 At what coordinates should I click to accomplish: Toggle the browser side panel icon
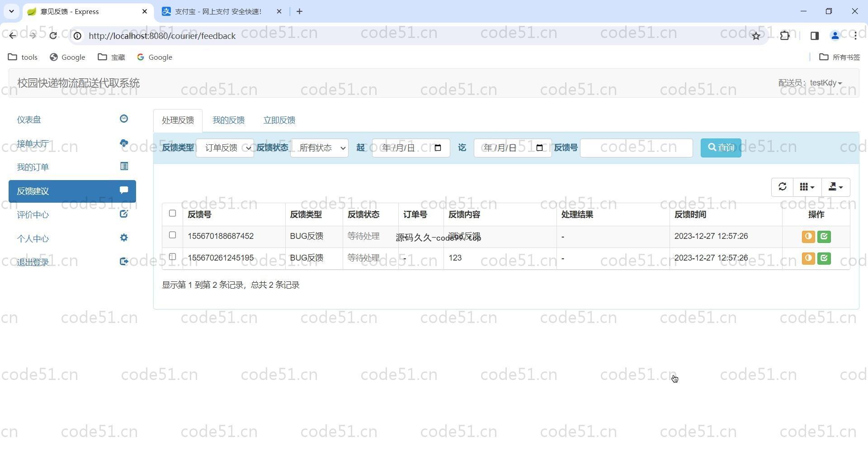click(x=815, y=36)
